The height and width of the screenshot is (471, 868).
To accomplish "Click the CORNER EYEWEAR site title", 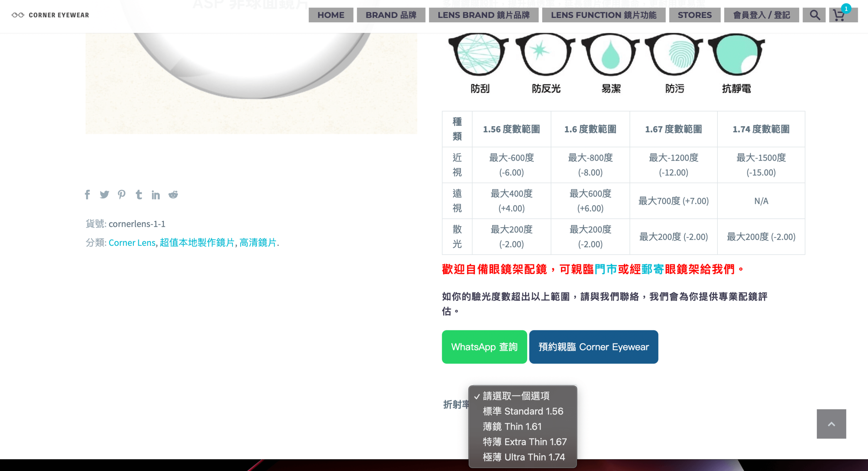I will pyautogui.click(x=59, y=15).
